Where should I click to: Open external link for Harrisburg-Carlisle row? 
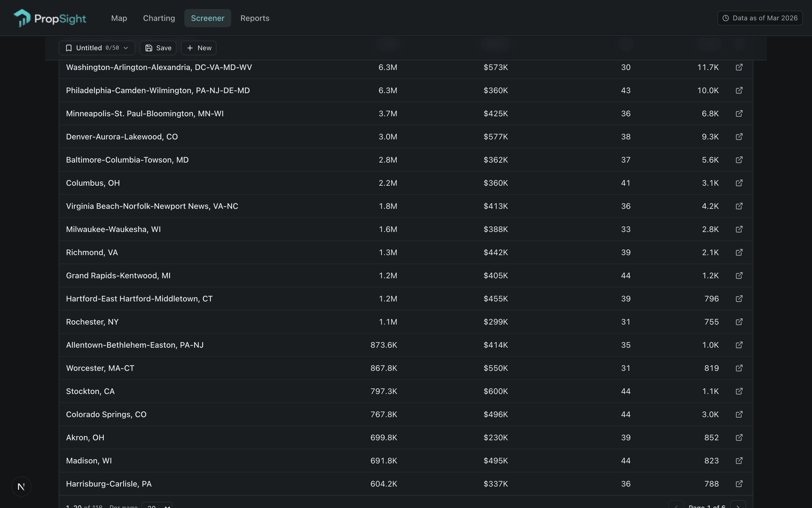[x=739, y=484]
